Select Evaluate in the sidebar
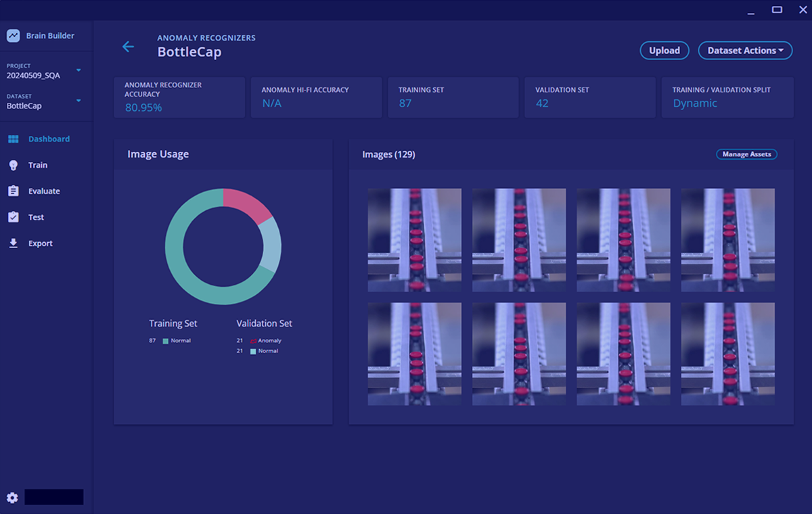Viewport: 812px width, 514px height. (44, 191)
